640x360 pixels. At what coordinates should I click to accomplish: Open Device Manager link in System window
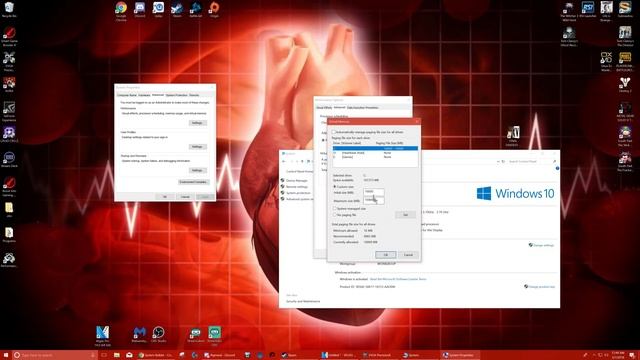point(296,180)
